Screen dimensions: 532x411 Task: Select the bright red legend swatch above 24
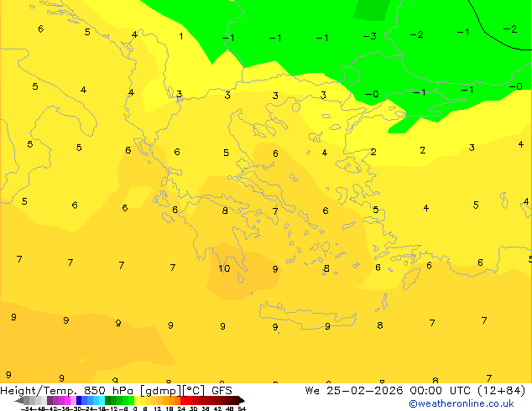tap(183, 400)
